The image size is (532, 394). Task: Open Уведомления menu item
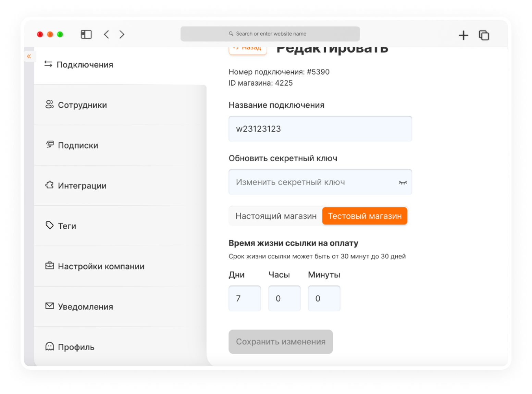tap(120, 307)
